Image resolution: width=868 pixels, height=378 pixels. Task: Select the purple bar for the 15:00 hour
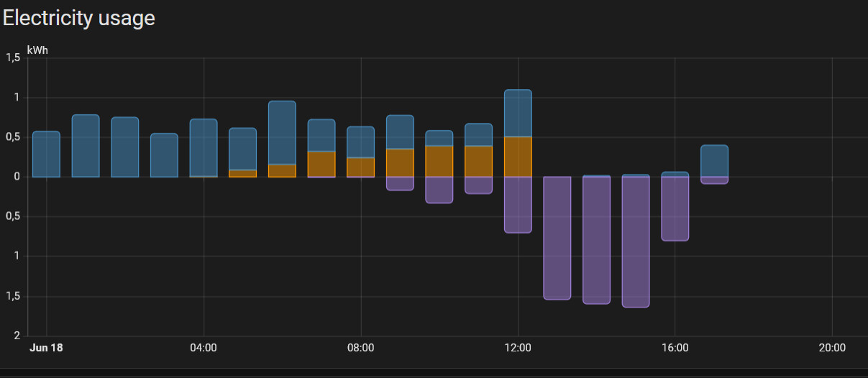click(636, 242)
